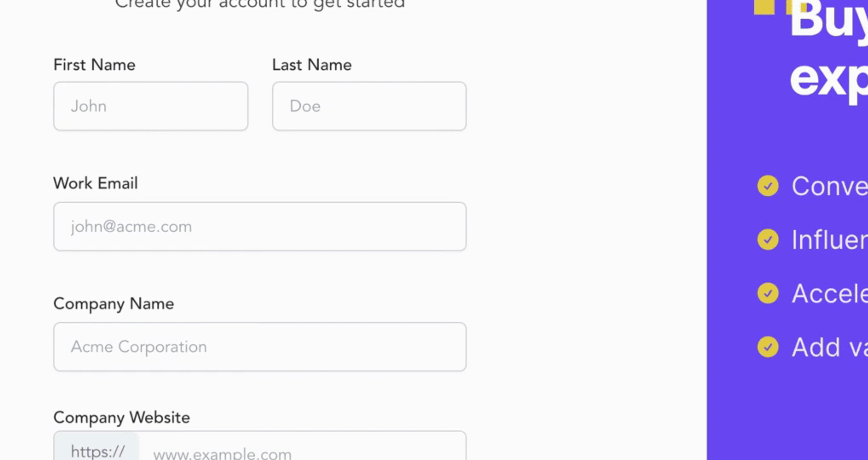Image resolution: width=868 pixels, height=460 pixels.
Task: Focus the Last Name input field
Action: click(x=369, y=106)
